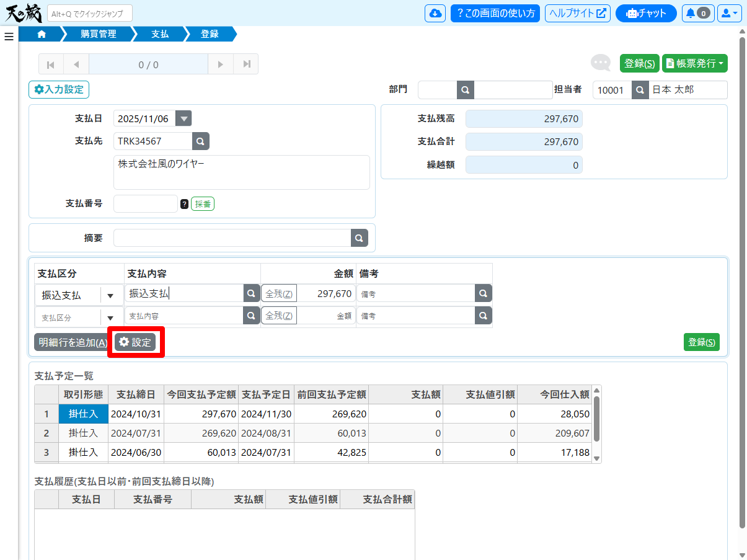Click the 入力設定 button
This screenshot has height=560, width=747.
[x=59, y=90]
